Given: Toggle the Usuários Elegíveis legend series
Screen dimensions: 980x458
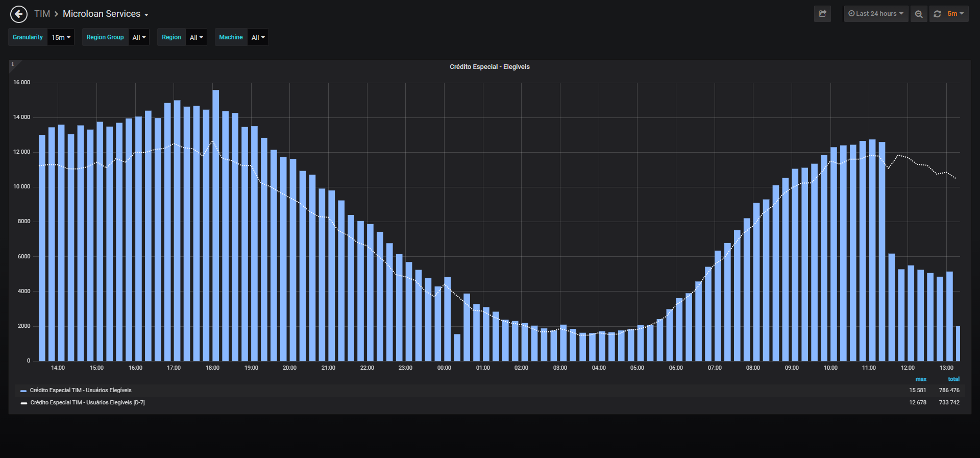Looking at the screenshot, I should [x=81, y=390].
